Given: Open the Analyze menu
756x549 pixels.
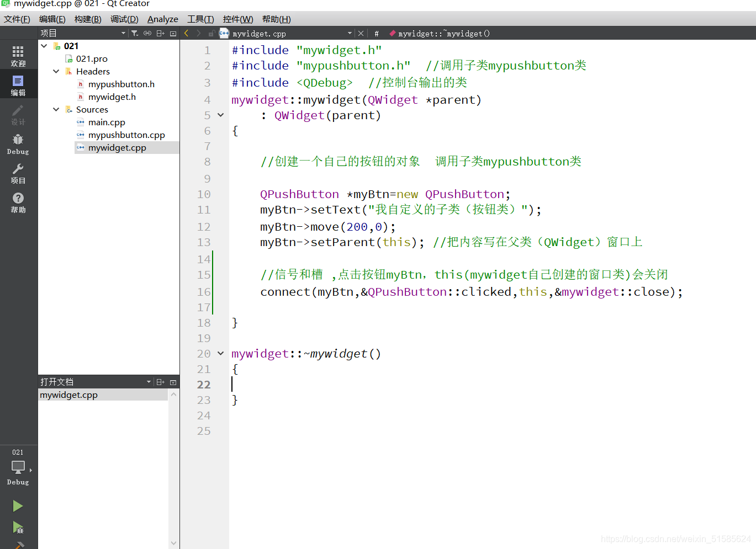Looking at the screenshot, I should click(x=163, y=19).
